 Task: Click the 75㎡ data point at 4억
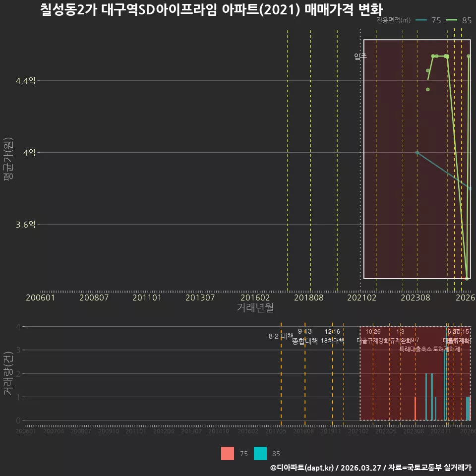[x=417, y=152]
